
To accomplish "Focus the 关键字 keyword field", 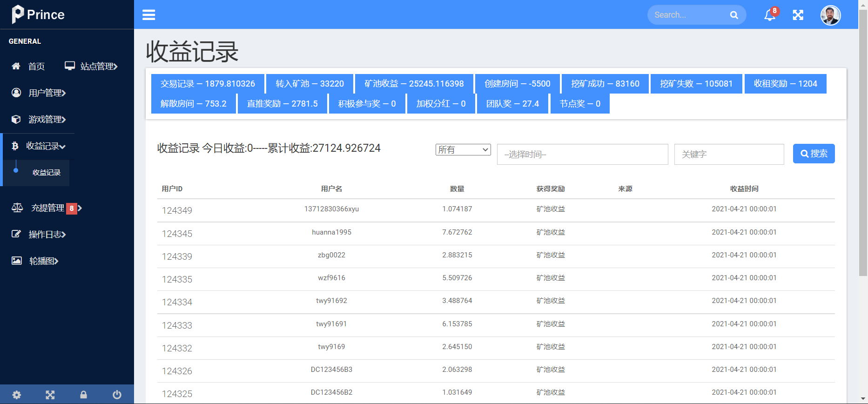I will click(729, 154).
